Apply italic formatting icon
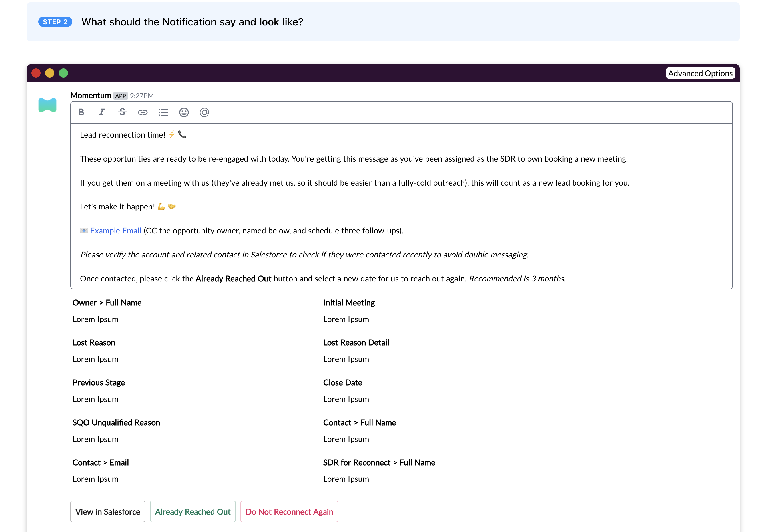The height and width of the screenshot is (532, 766). [101, 112]
